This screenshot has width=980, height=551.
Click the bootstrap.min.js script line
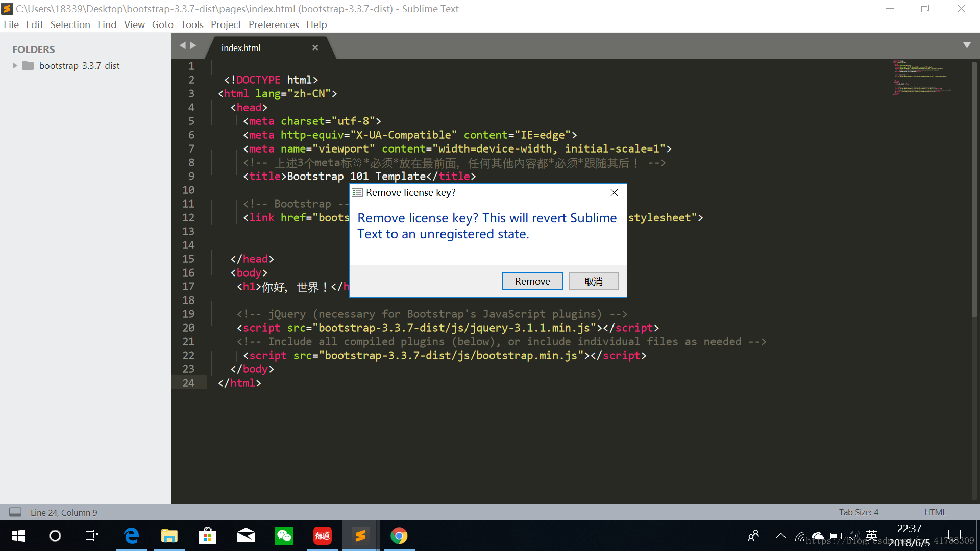[x=445, y=355]
